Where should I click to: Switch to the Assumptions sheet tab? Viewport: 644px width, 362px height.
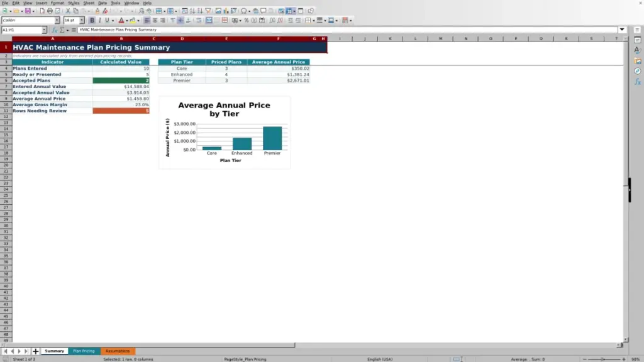[118, 351]
